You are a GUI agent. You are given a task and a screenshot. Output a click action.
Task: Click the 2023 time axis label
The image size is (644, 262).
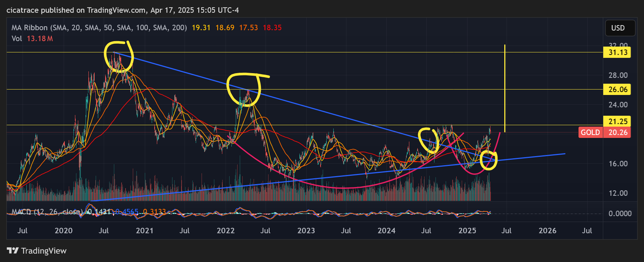click(306, 231)
